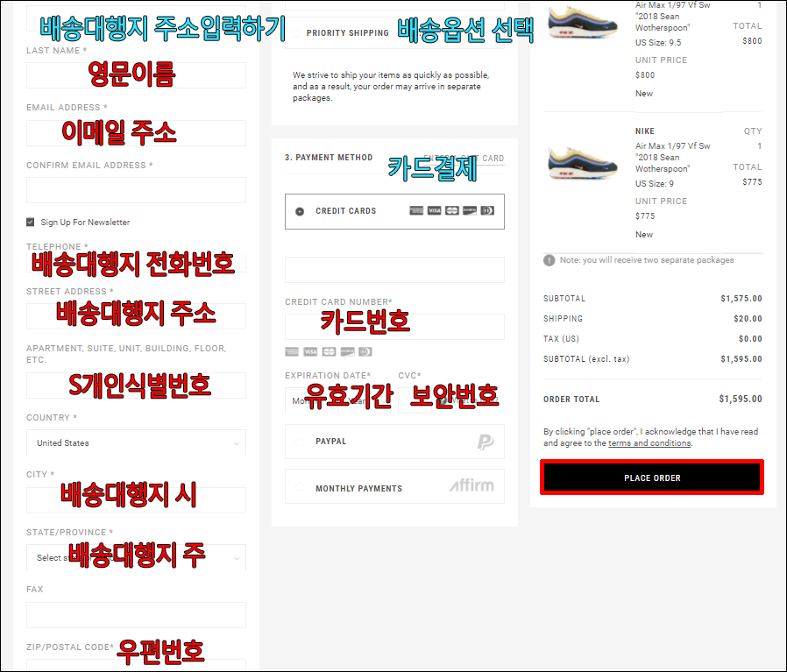Click the "3. Payment Method" heading
Viewport: 787px width, 672px height.
pyautogui.click(x=329, y=158)
